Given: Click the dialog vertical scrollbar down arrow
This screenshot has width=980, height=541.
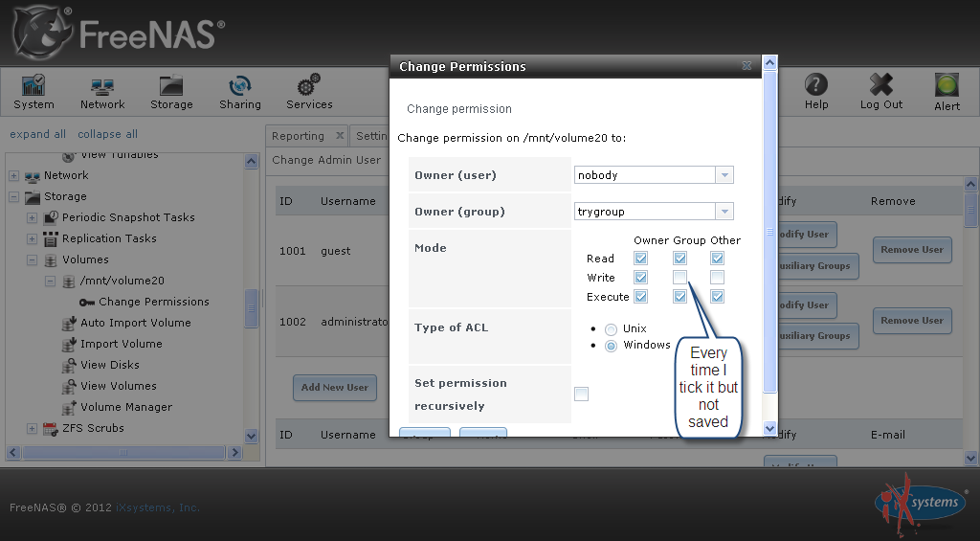Looking at the screenshot, I should pyautogui.click(x=770, y=428).
